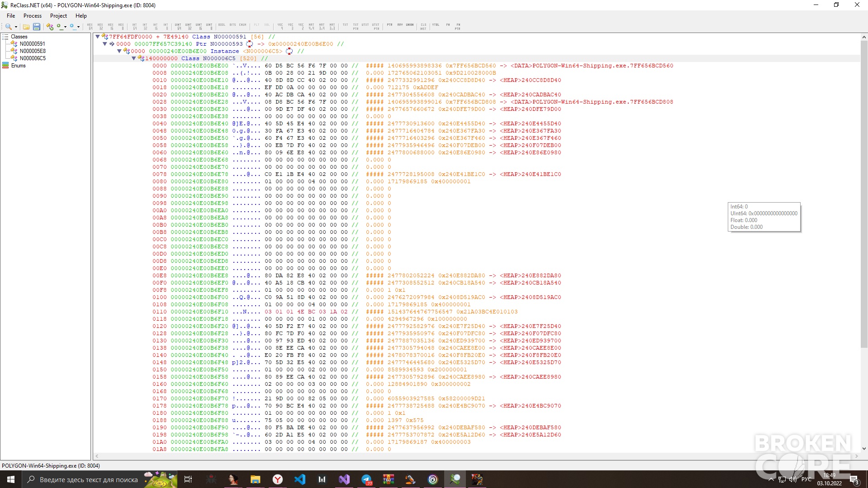This screenshot has height=488, width=868.
Task: Save project using the floppy disk icon
Action: [37, 27]
